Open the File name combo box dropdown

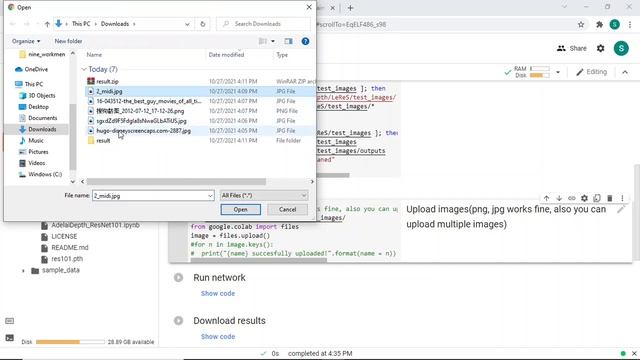tap(210, 196)
